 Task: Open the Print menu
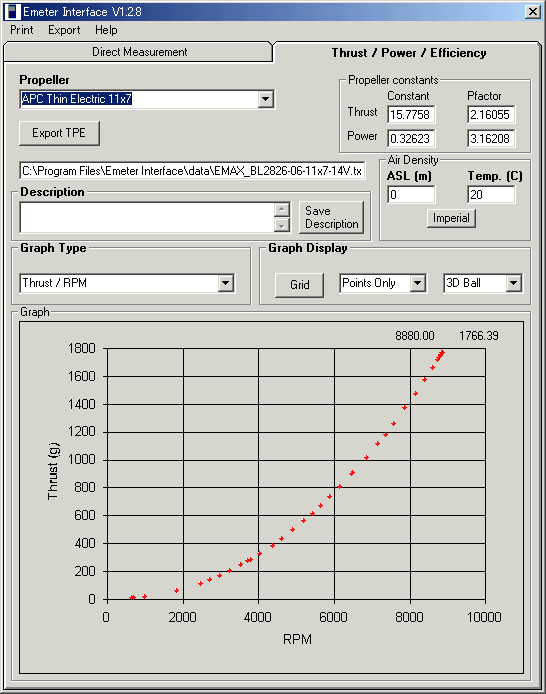[x=22, y=30]
